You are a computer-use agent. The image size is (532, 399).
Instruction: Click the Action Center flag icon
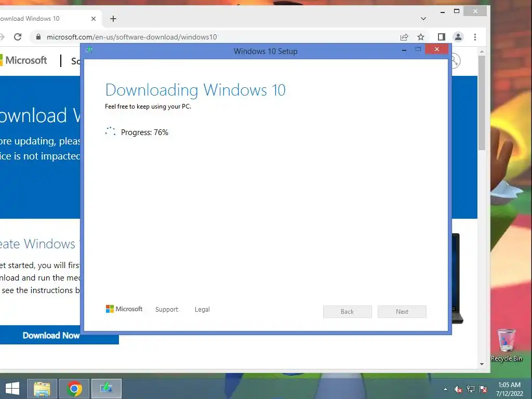tap(483, 389)
